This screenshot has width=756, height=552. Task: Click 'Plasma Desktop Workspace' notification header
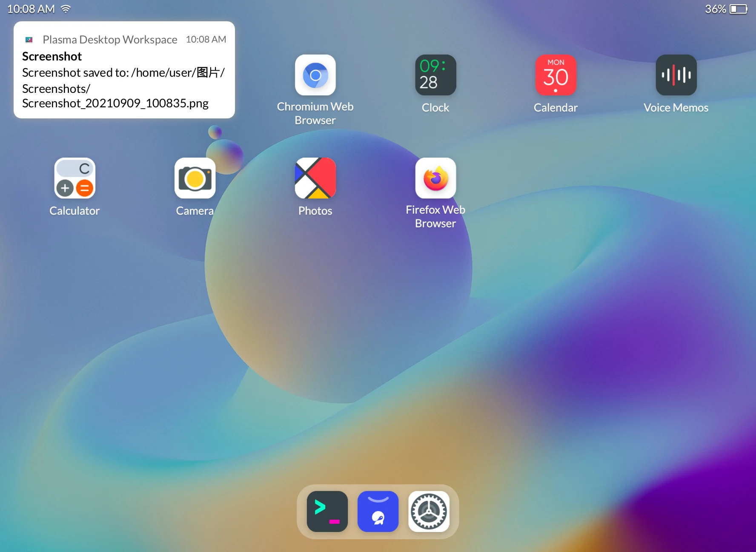(110, 40)
